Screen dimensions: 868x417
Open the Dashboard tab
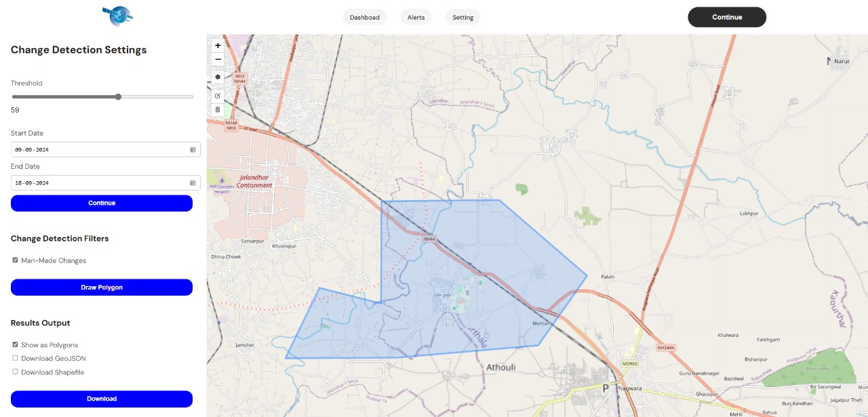(x=365, y=17)
